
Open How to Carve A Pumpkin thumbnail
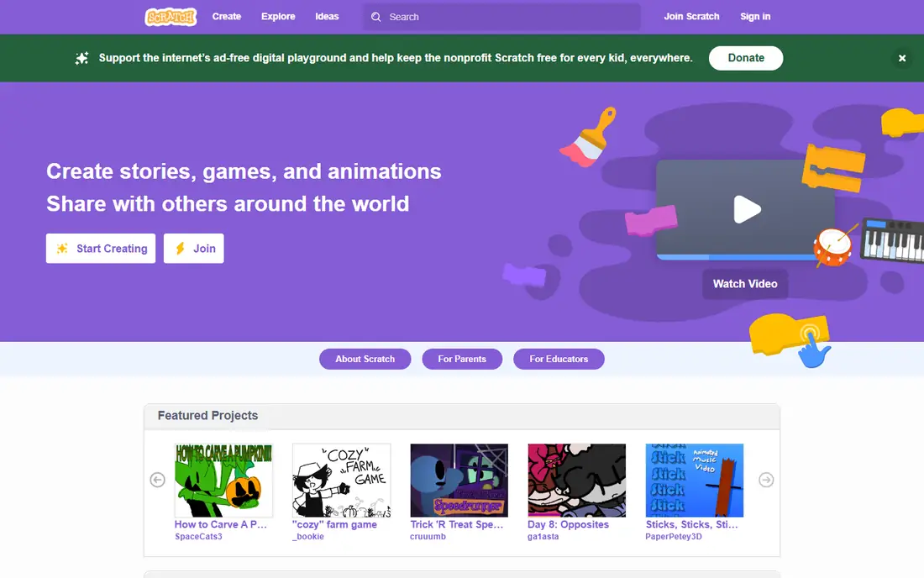pyautogui.click(x=223, y=481)
